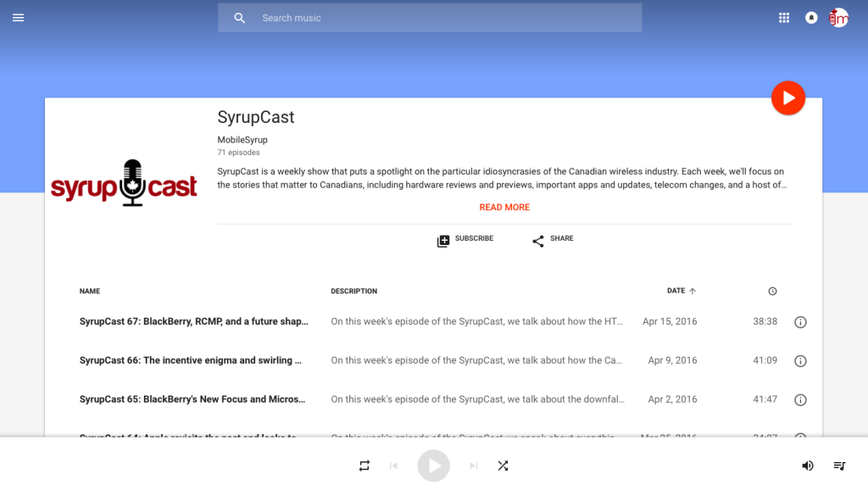Image resolution: width=868 pixels, height=490 pixels.
Task: Open SyrupCast 67 episode title
Action: pos(194,321)
